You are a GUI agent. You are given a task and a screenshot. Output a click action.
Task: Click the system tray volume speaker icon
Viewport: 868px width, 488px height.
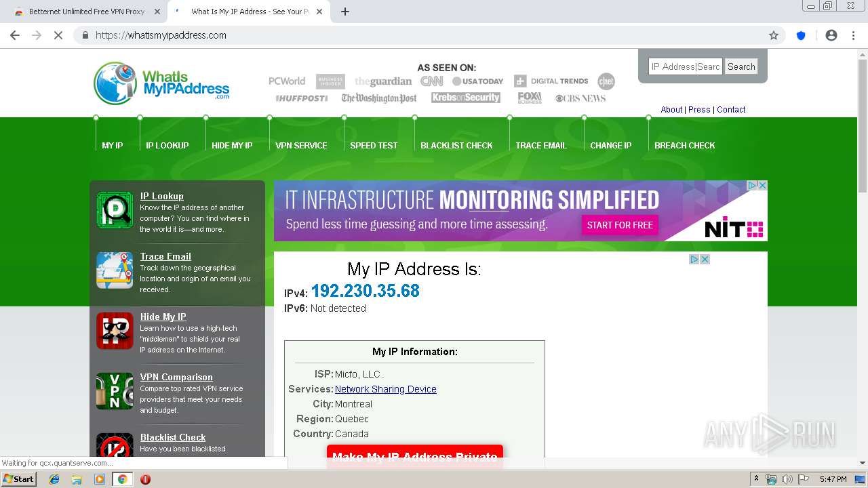pyautogui.click(x=787, y=479)
